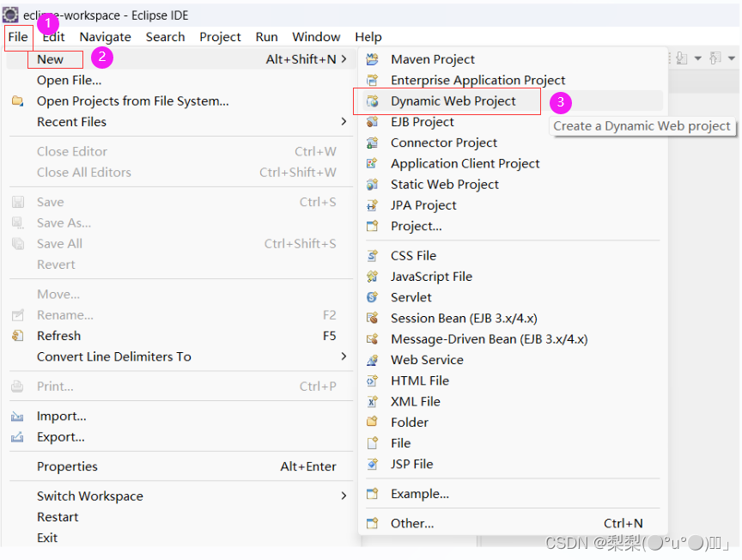Expand the Recent Files submenu arrow

click(x=344, y=122)
